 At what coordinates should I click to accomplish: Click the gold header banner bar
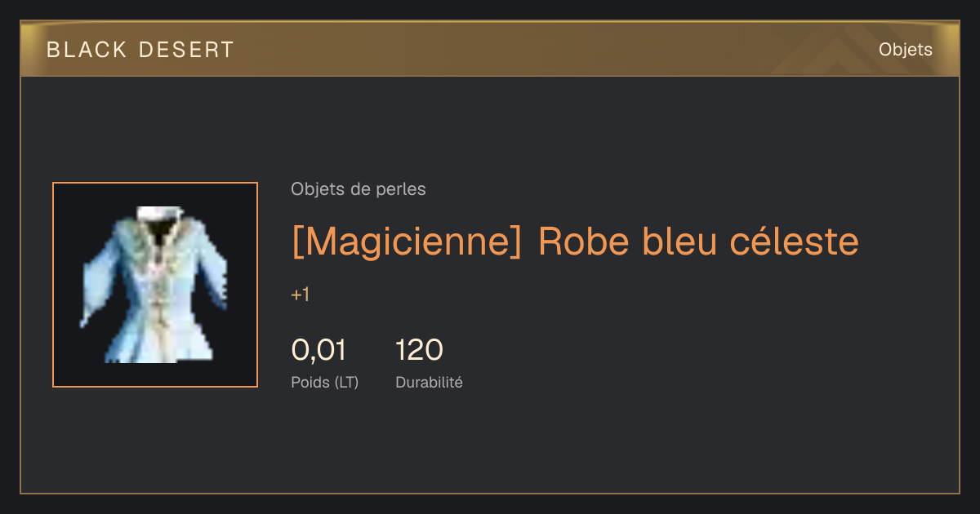[490, 50]
